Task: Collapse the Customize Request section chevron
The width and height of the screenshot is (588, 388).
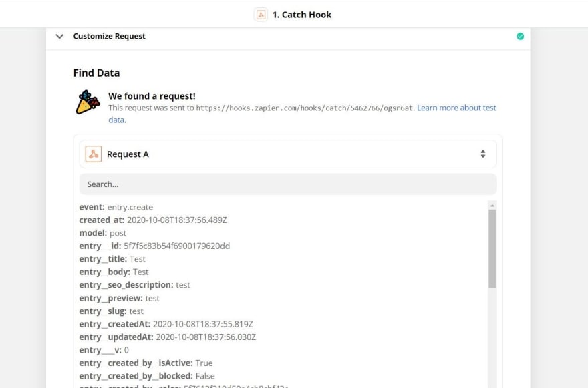Action: coord(59,36)
